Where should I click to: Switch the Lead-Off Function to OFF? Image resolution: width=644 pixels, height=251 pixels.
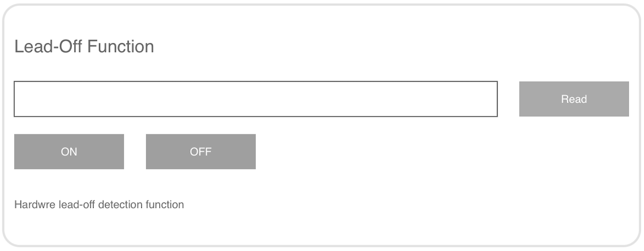click(200, 152)
